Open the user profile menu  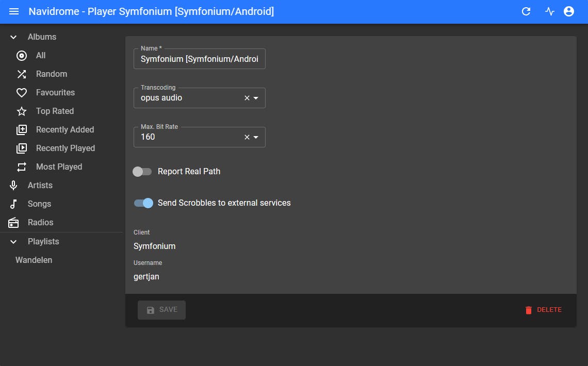[x=569, y=11]
